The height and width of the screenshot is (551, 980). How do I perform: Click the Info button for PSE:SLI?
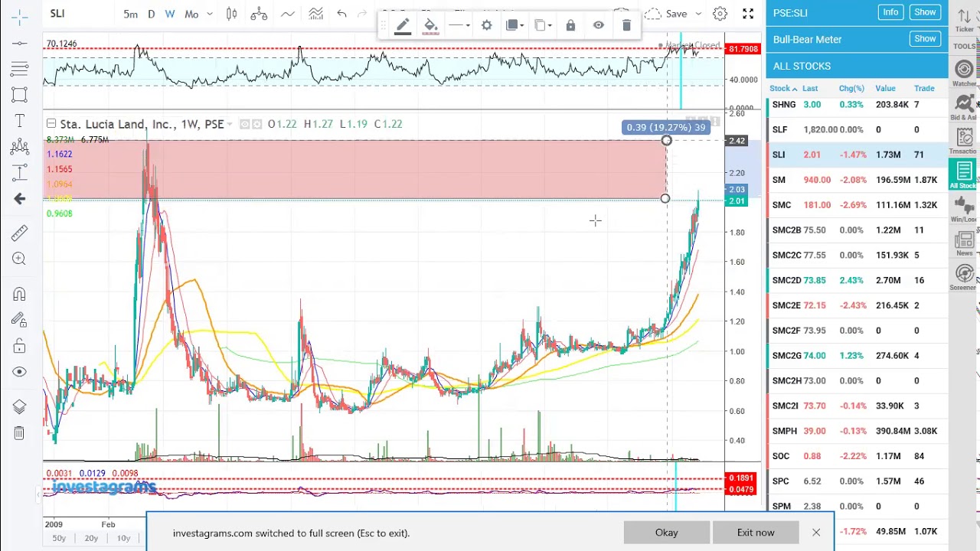tap(890, 12)
